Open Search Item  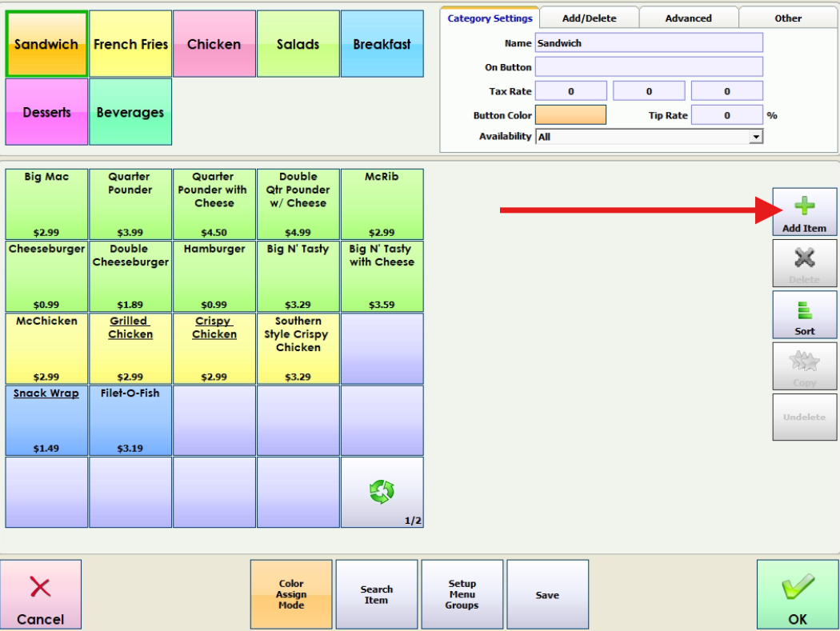(376, 594)
